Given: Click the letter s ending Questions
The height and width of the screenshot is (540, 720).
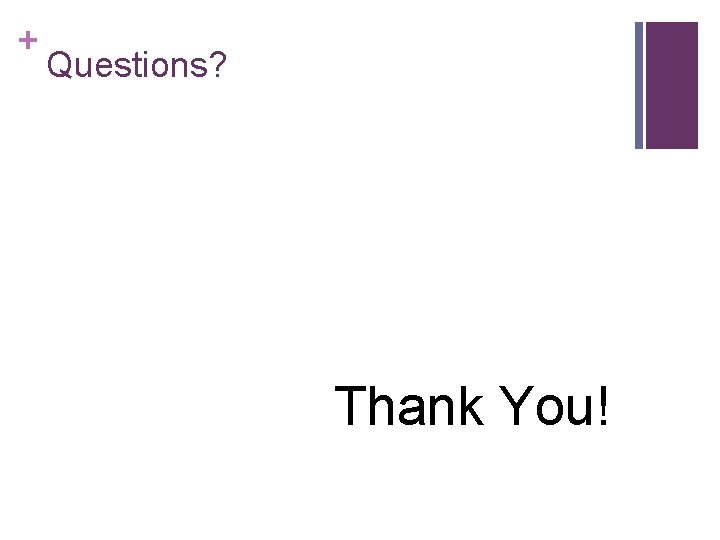Looking at the screenshot, I should pos(199,68).
